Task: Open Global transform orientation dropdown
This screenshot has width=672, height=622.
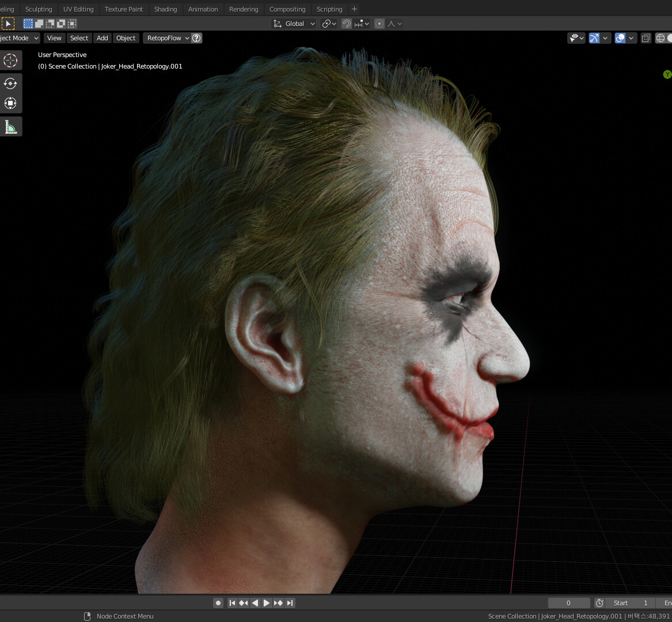Action: pos(294,24)
